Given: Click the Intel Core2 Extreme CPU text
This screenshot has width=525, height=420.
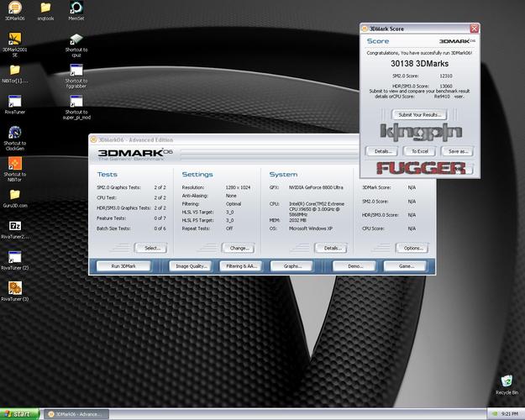Looking at the screenshot, I should 317,209.
